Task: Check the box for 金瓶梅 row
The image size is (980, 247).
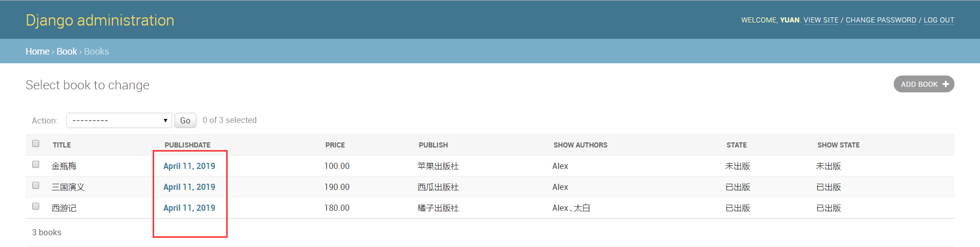Action: click(36, 164)
